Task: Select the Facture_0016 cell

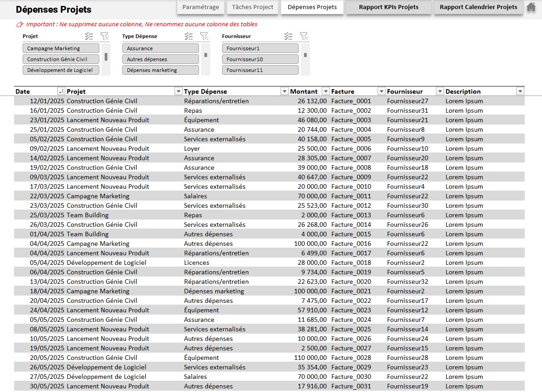Action: (351, 244)
